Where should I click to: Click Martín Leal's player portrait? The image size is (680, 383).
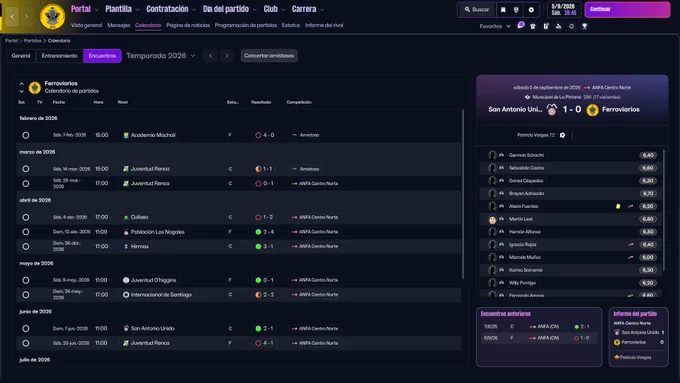tap(492, 219)
